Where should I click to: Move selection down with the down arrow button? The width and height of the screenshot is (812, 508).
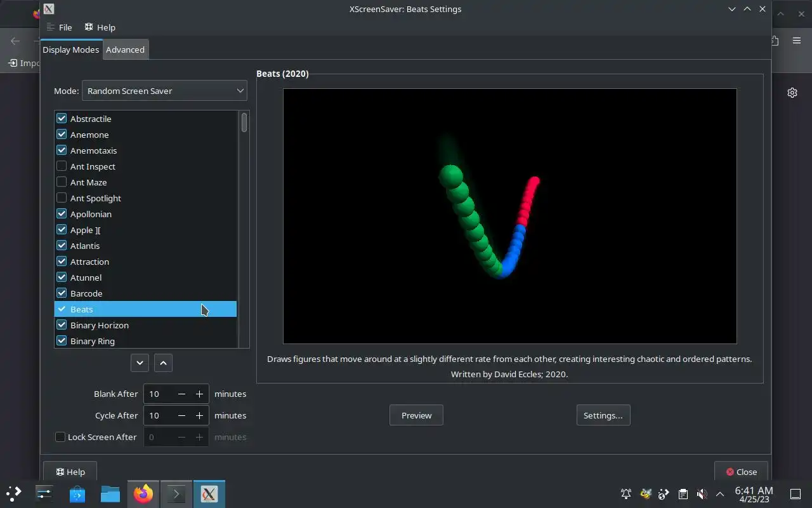(140, 363)
